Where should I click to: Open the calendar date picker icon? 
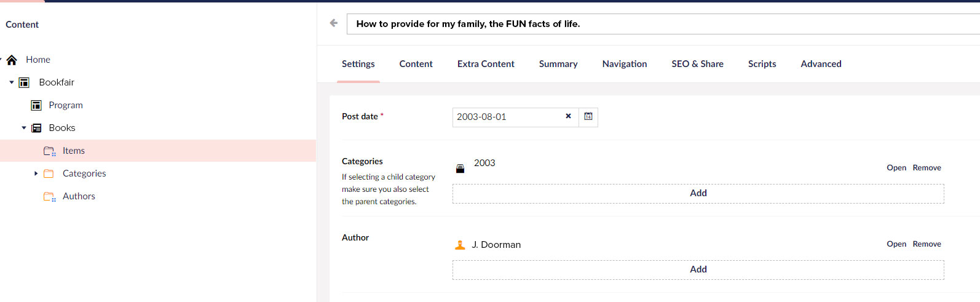588,117
